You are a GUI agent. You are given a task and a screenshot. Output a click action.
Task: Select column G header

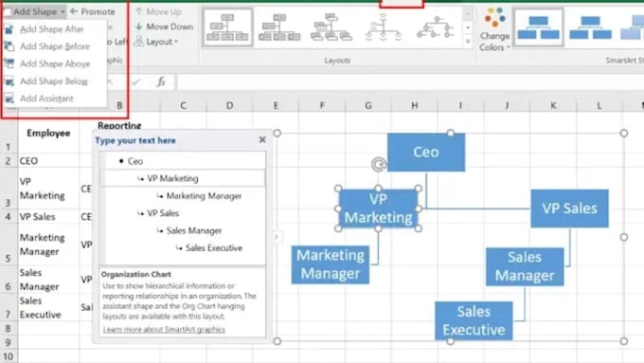tap(368, 105)
